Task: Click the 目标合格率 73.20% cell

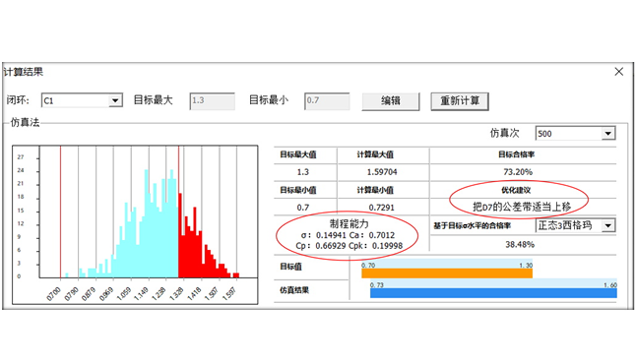Action: [x=518, y=172]
